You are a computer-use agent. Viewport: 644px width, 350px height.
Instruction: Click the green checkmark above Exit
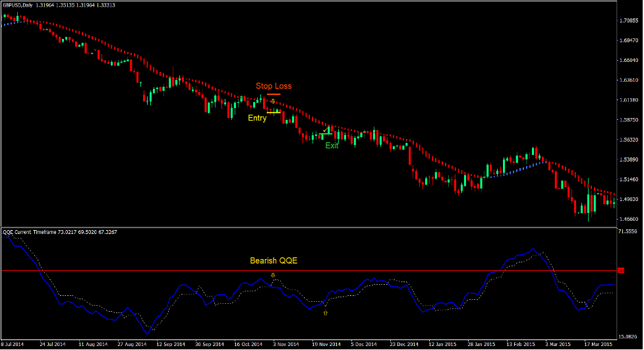coord(327,131)
